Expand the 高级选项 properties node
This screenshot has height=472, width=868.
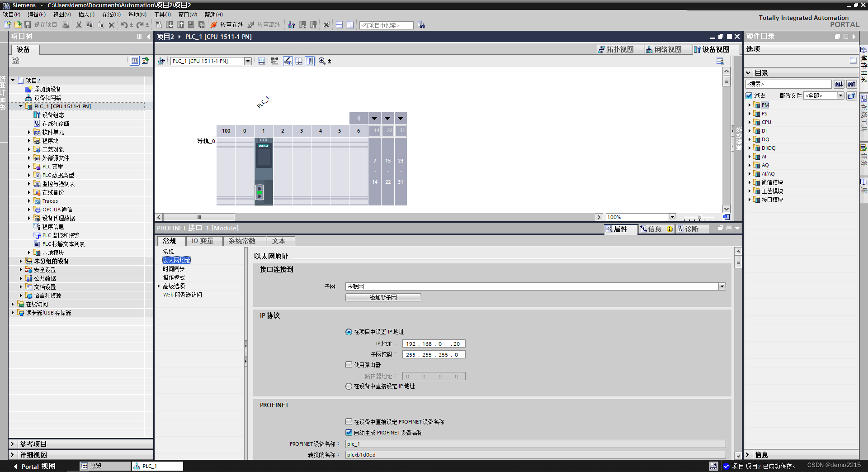159,286
